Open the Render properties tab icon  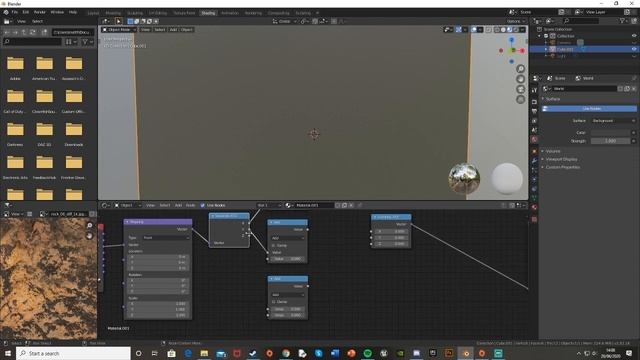tap(534, 102)
